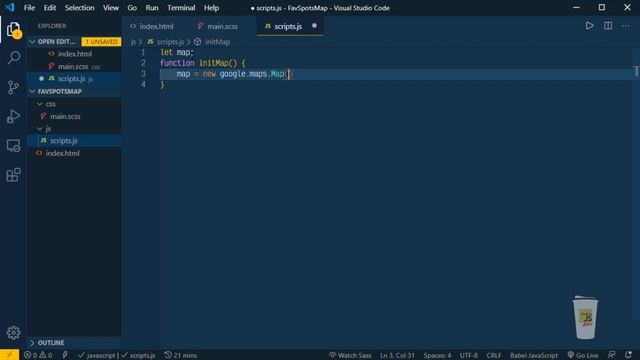Open Terminal menu
Image resolution: width=640 pixels, height=360 pixels.
pos(181,8)
